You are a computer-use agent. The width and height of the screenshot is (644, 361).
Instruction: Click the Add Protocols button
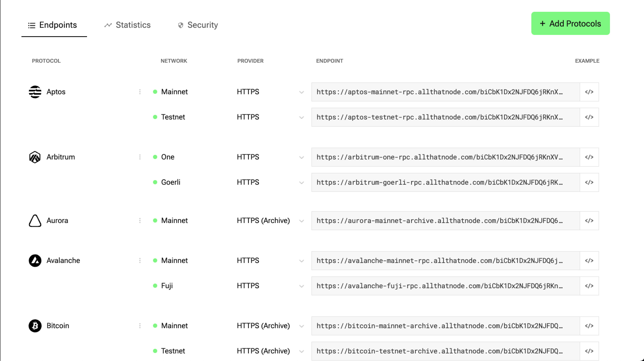(570, 24)
